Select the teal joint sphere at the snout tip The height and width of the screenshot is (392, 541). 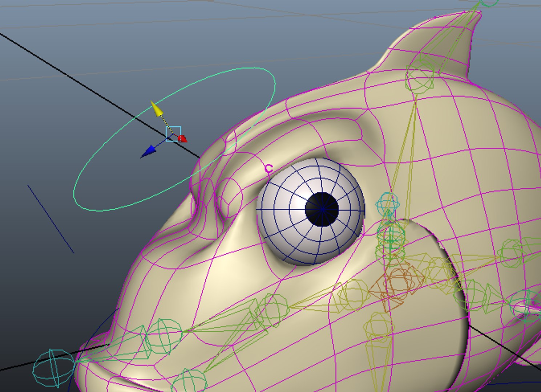point(54,368)
